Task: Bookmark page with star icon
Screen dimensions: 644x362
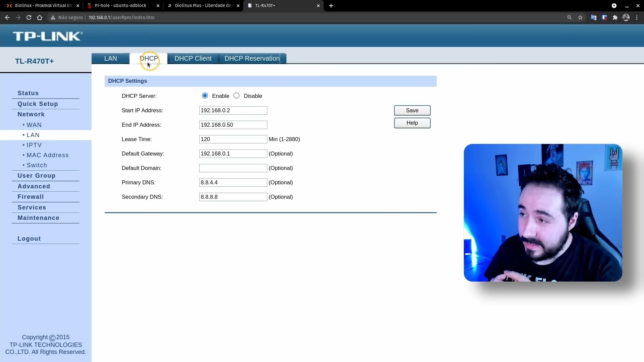Action: pos(580,17)
